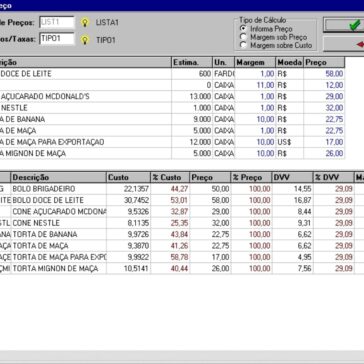This screenshot has height=364, width=364.
Task: Click the Preço header in top table
Action: (x=324, y=62)
